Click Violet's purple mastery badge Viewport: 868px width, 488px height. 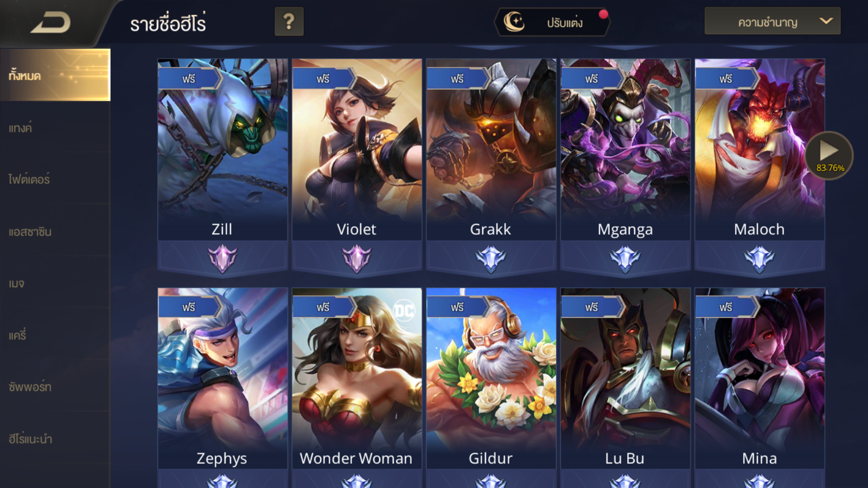(x=356, y=258)
